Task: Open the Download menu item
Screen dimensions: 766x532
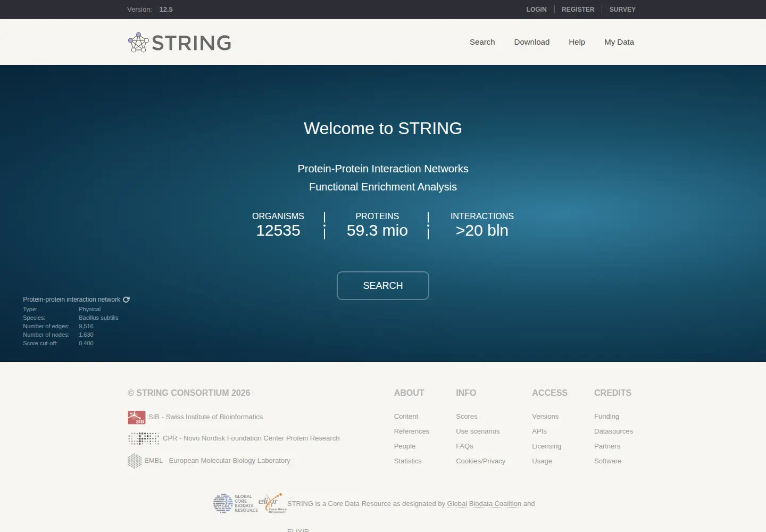Action: point(532,42)
